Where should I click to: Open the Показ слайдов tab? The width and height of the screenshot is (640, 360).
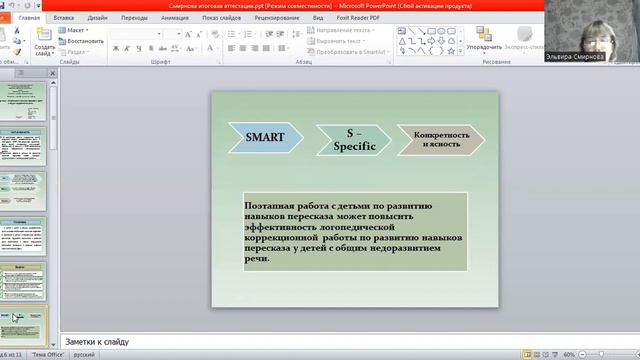click(x=222, y=18)
